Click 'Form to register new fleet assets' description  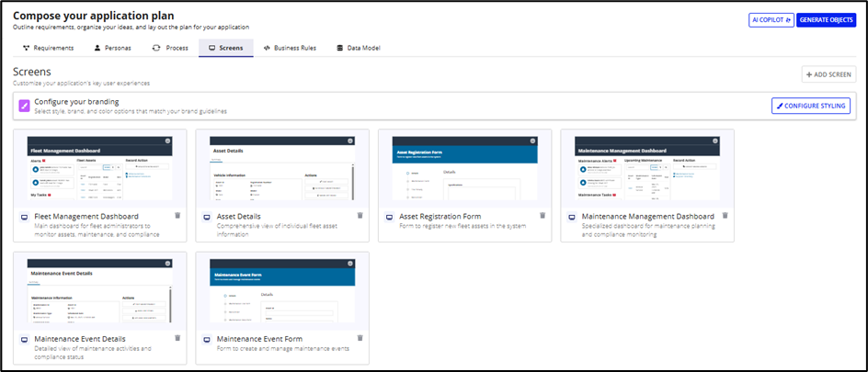pyautogui.click(x=463, y=226)
